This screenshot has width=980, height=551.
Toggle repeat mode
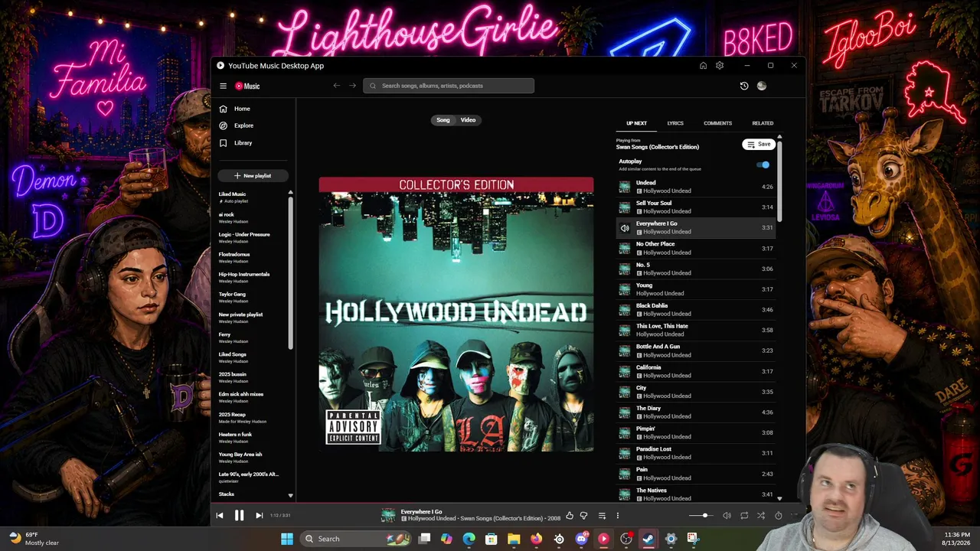(x=743, y=516)
